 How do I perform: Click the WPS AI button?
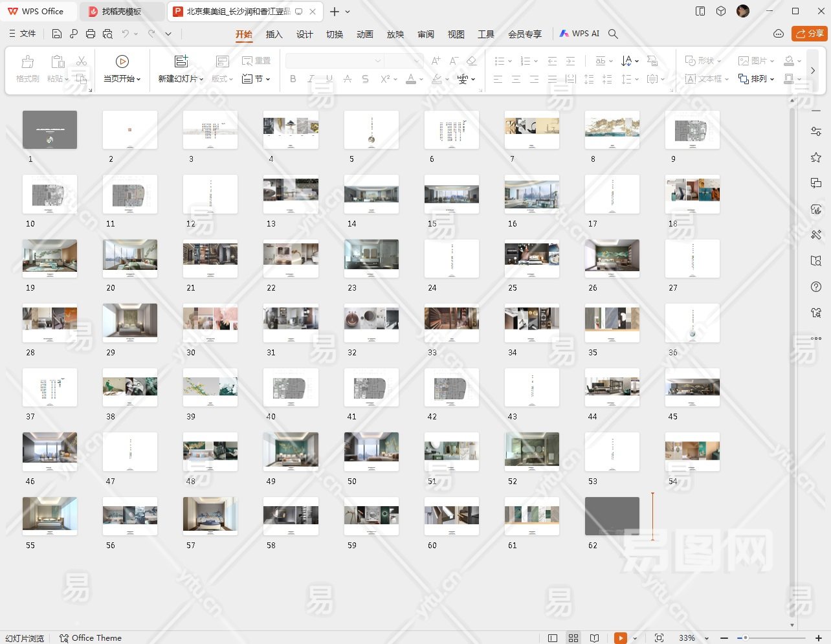tap(579, 34)
